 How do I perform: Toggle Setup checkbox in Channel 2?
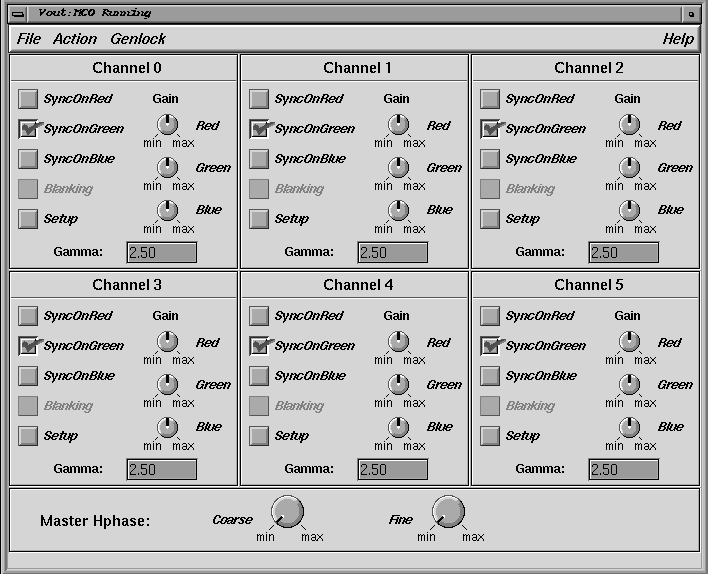point(490,219)
